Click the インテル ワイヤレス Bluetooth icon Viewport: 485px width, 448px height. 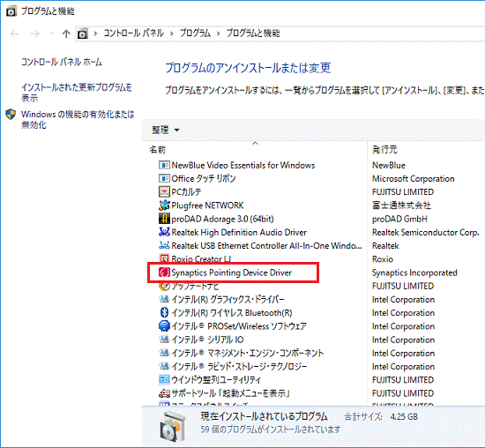pos(164,312)
